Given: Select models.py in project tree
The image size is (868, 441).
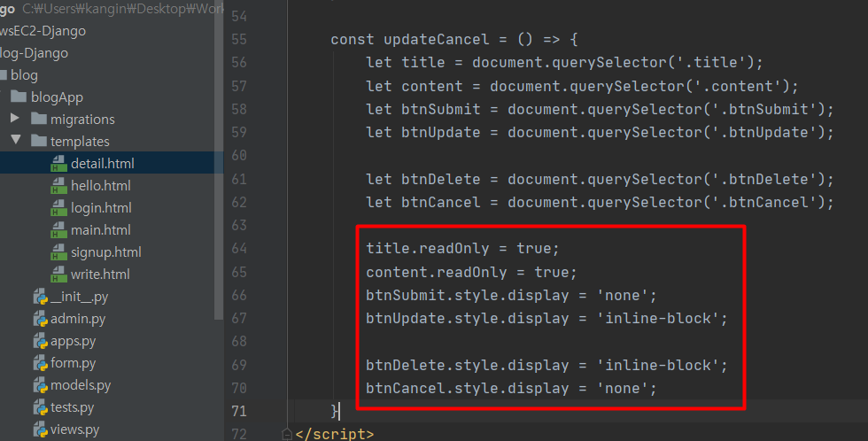Looking at the screenshot, I should tap(81, 386).
